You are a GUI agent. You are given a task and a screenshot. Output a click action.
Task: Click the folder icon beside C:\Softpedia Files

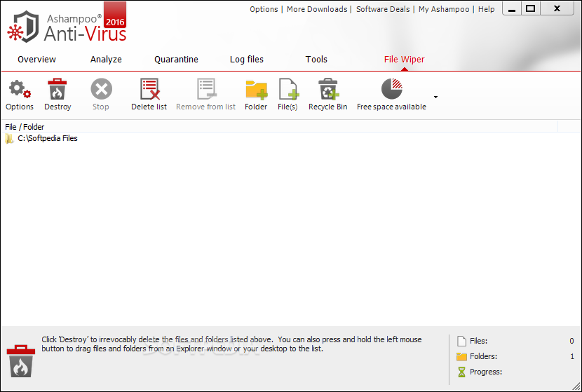click(9, 139)
